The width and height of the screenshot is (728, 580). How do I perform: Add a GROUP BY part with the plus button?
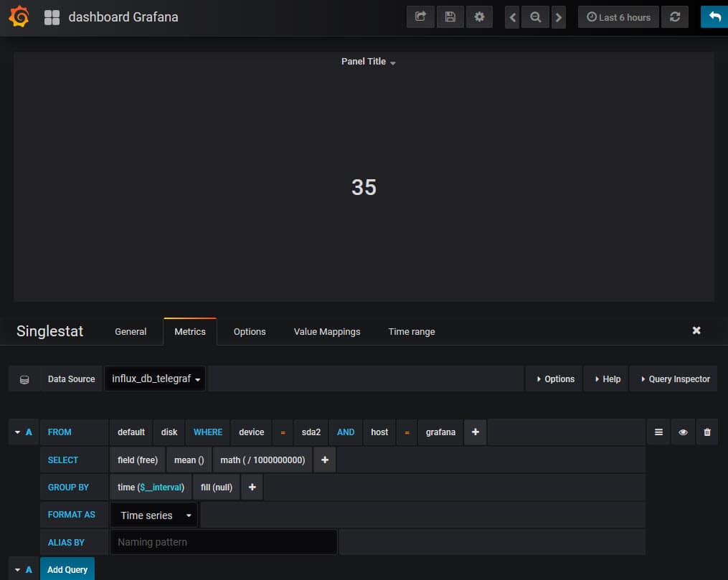[252, 488]
